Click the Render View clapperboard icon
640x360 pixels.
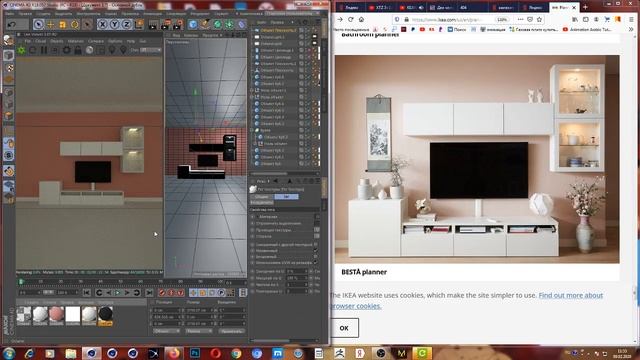pos(153,24)
